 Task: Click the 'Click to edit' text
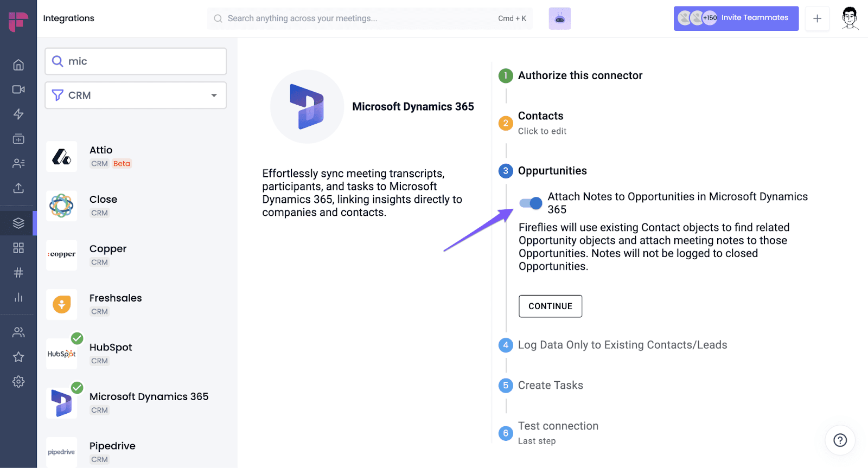tap(542, 131)
